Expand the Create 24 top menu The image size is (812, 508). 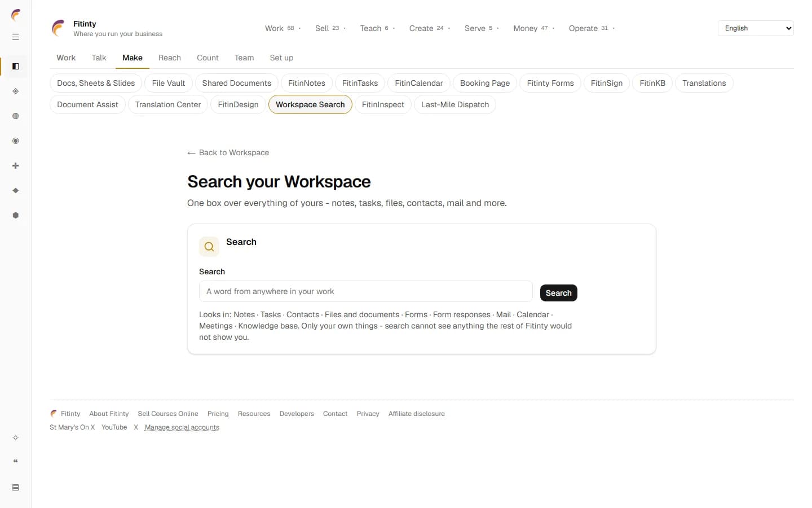[x=430, y=28]
